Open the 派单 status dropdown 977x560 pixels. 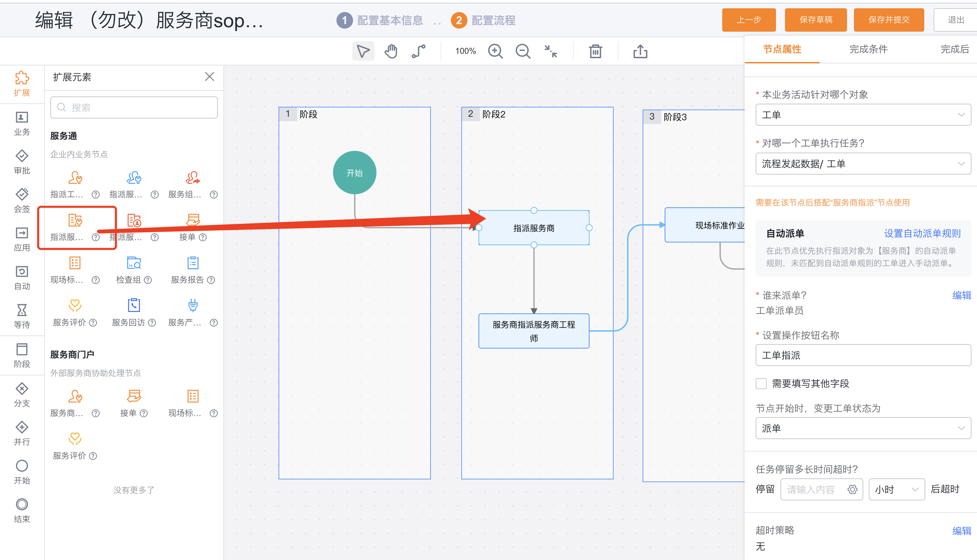[863, 428]
